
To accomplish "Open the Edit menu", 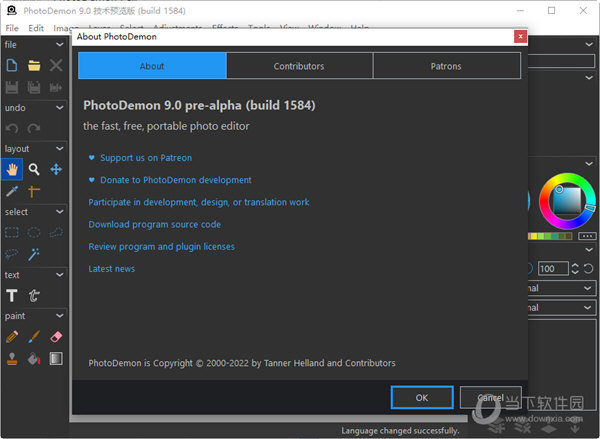I will coord(36,28).
